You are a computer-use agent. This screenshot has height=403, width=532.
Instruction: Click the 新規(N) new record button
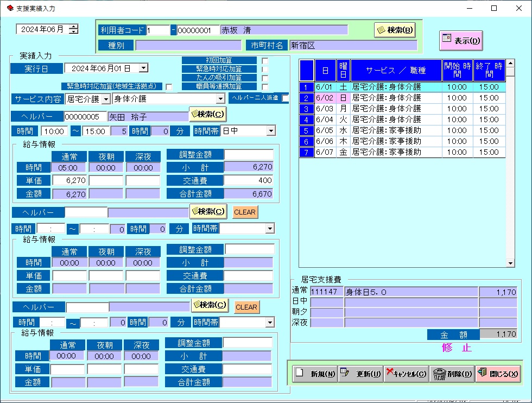[315, 374]
